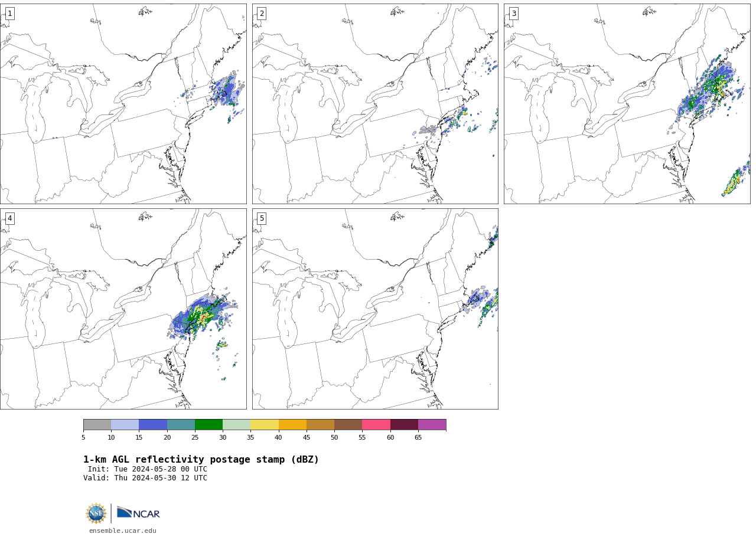Click the panel number 5 label
756x537 pixels.
tap(262, 218)
